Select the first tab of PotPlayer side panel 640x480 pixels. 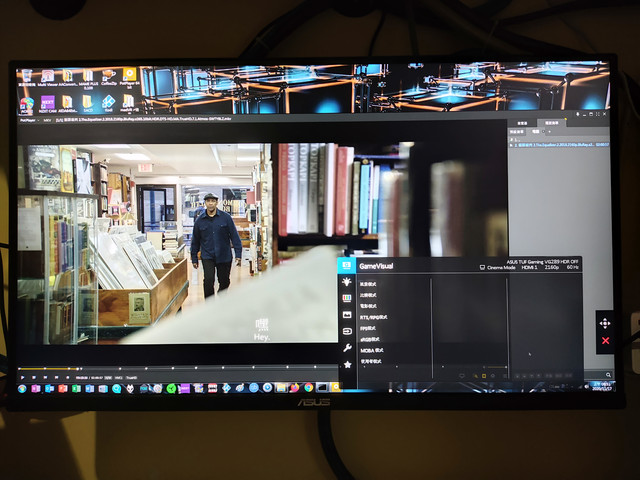pos(522,123)
